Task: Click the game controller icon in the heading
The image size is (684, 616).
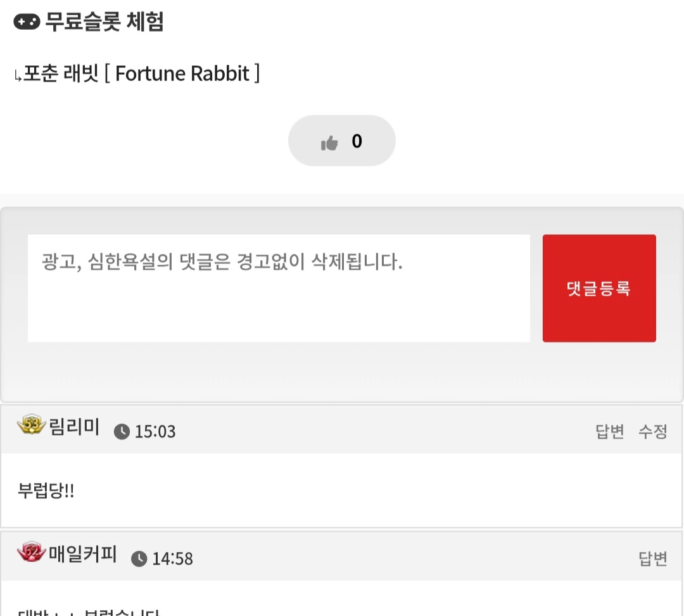Action: click(27, 22)
